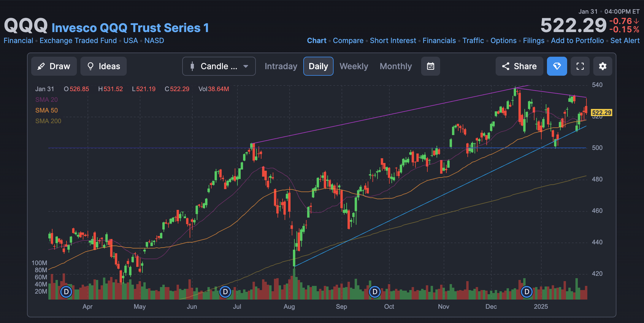Image resolution: width=644 pixels, height=323 pixels.
Task: Click the Vol 38.64M reading
Action: point(214,89)
